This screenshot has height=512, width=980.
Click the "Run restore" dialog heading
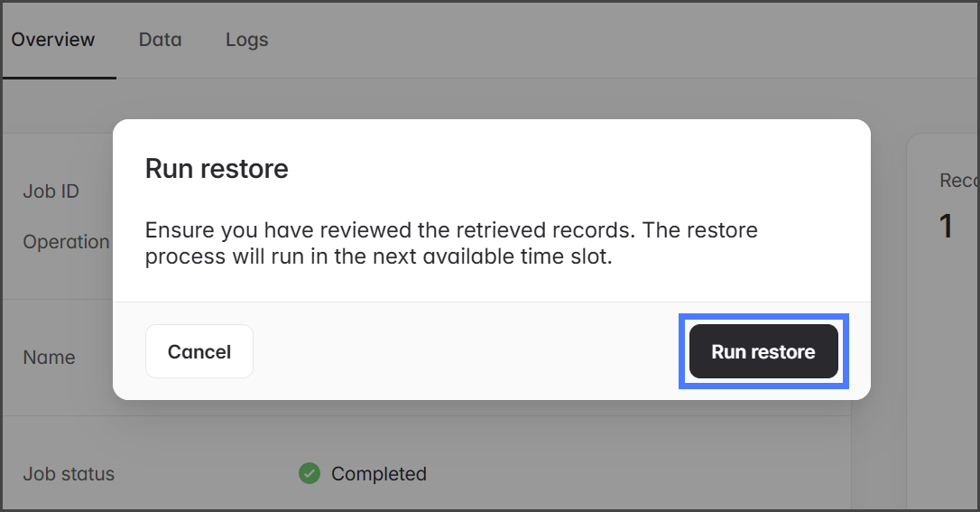click(x=217, y=169)
